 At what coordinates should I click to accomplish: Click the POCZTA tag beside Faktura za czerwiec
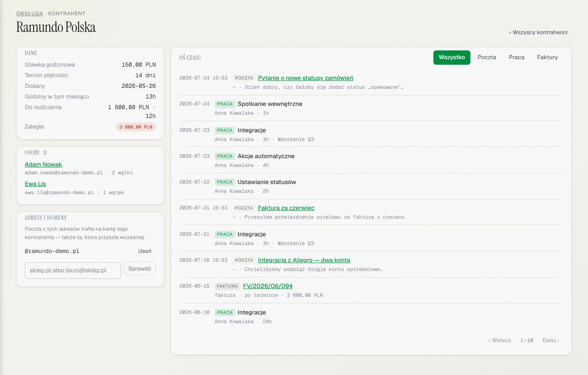(x=244, y=208)
